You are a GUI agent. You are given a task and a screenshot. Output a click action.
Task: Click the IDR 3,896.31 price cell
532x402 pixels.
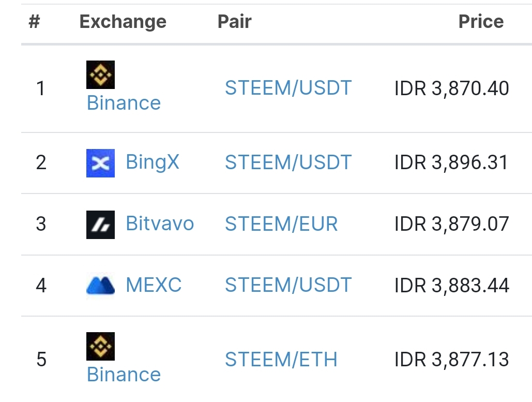(x=451, y=162)
